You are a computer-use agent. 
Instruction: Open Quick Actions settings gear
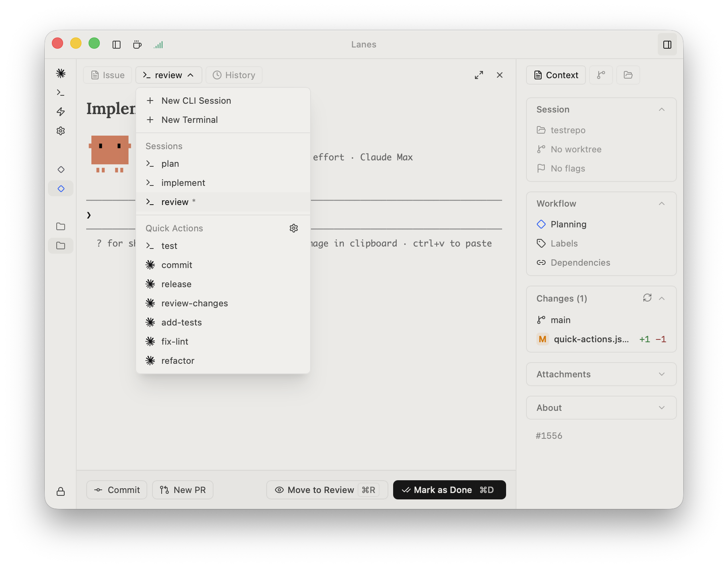[x=294, y=228]
